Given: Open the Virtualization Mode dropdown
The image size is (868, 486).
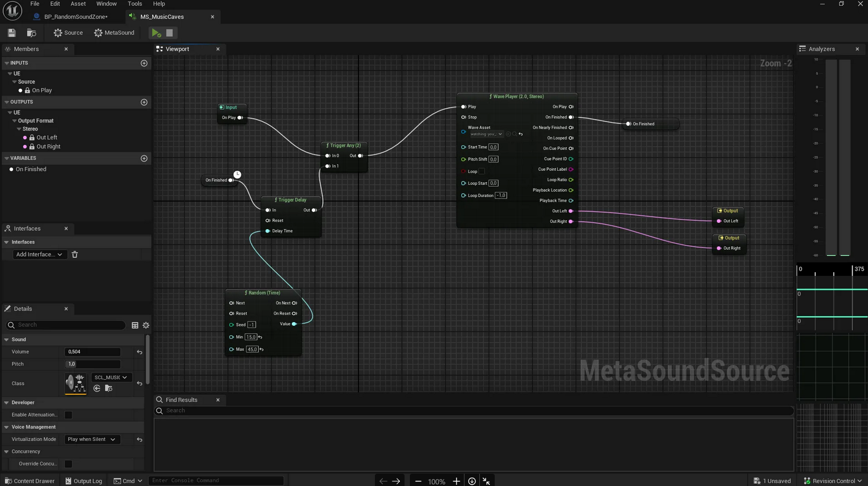Looking at the screenshot, I should click(92, 439).
